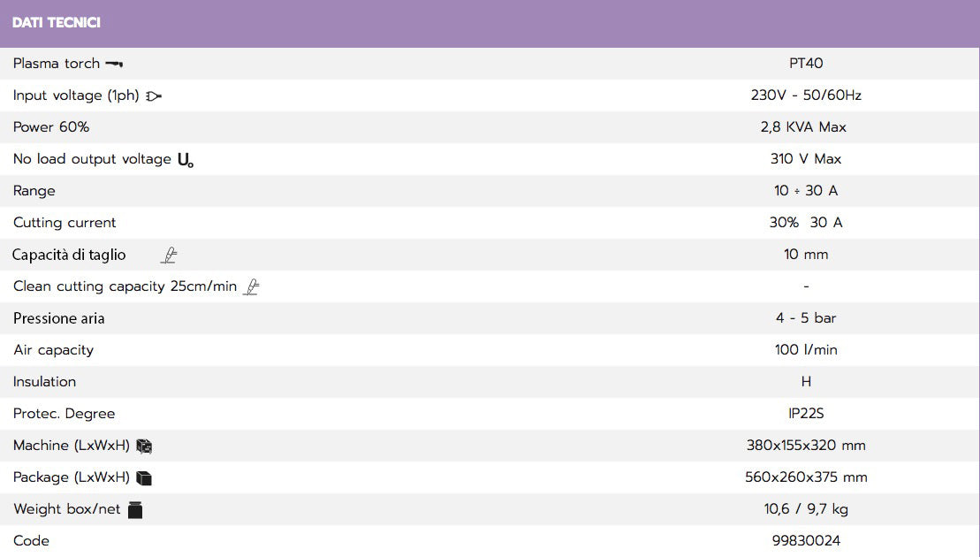
Task: Click the Power 60% row label
Action: 51,127
